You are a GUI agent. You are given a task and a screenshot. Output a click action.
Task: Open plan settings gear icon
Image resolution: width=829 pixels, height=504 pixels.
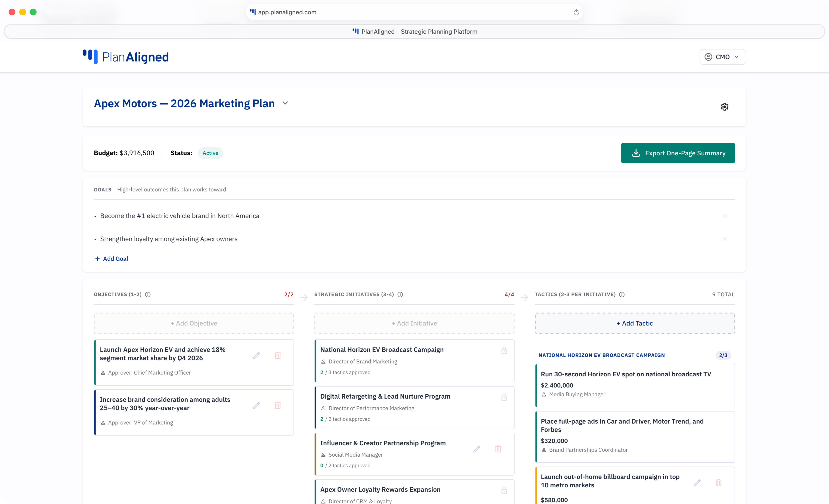tap(724, 107)
